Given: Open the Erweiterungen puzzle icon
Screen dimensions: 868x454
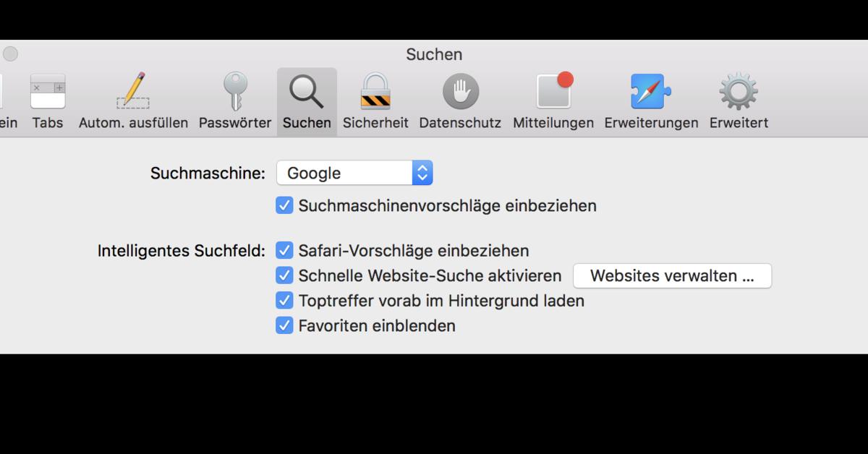Looking at the screenshot, I should click(651, 91).
